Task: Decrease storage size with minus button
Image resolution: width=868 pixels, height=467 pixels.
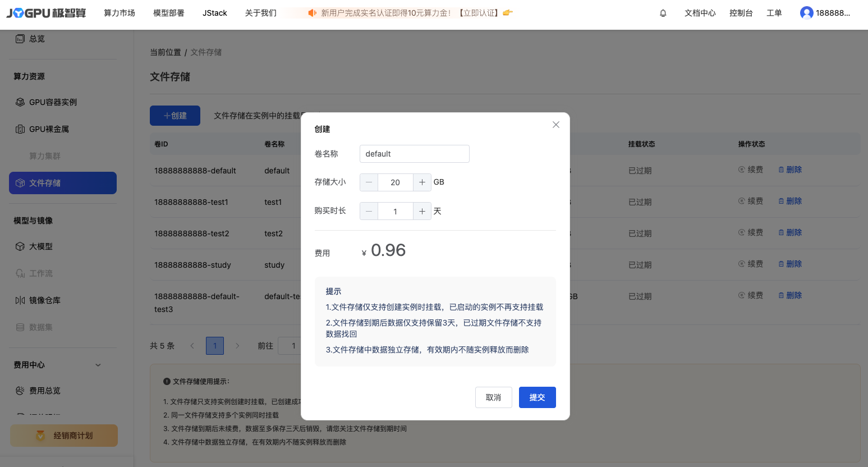Action: coord(369,182)
